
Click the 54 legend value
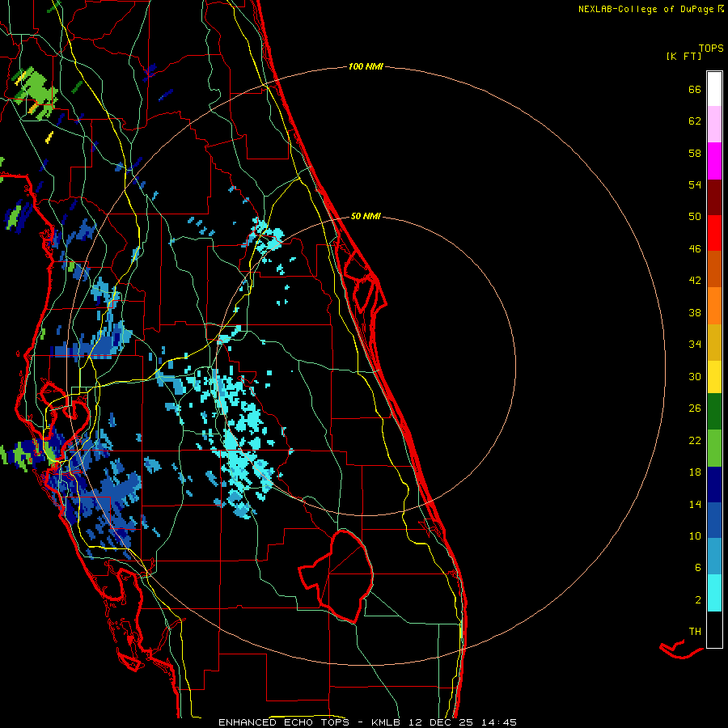(695, 184)
